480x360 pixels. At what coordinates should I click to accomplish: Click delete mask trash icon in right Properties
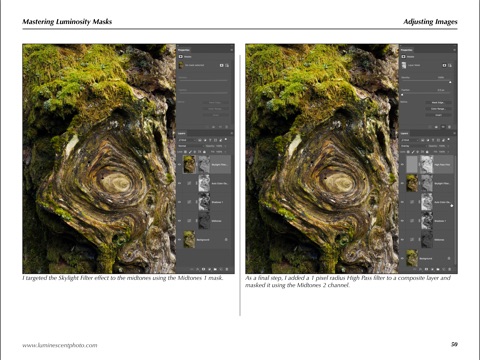pyautogui.click(x=449, y=127)
